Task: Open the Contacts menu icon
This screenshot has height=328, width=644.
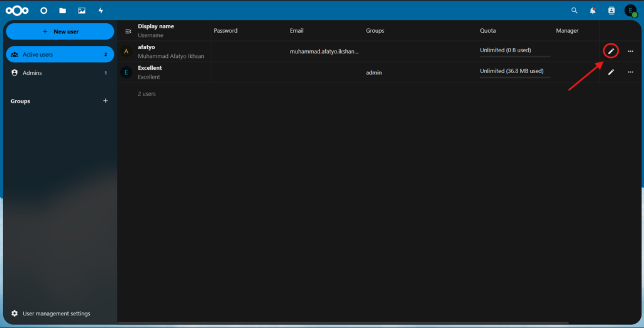Action: (611, 11)
